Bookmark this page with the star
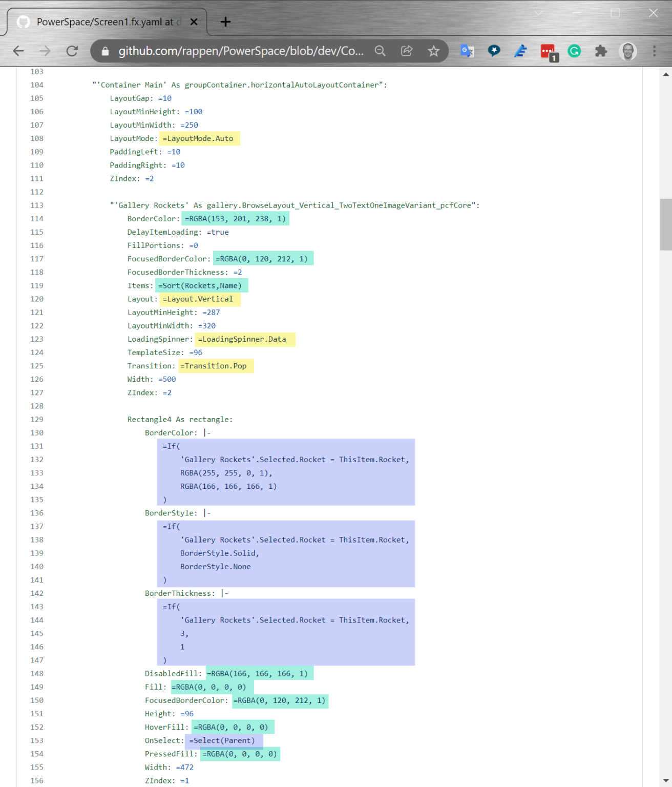The image size is (672, 787). pos(434,51)
